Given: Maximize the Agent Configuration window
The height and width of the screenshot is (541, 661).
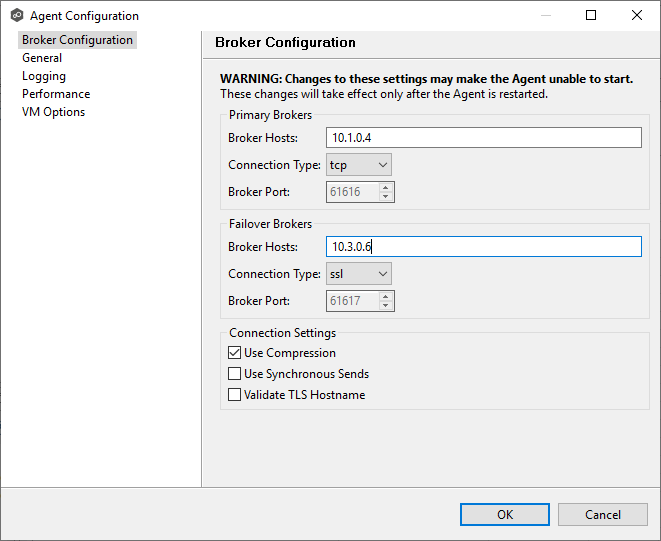Looking at the screenshot, I should pyautogui.click(x=591, y=16).
